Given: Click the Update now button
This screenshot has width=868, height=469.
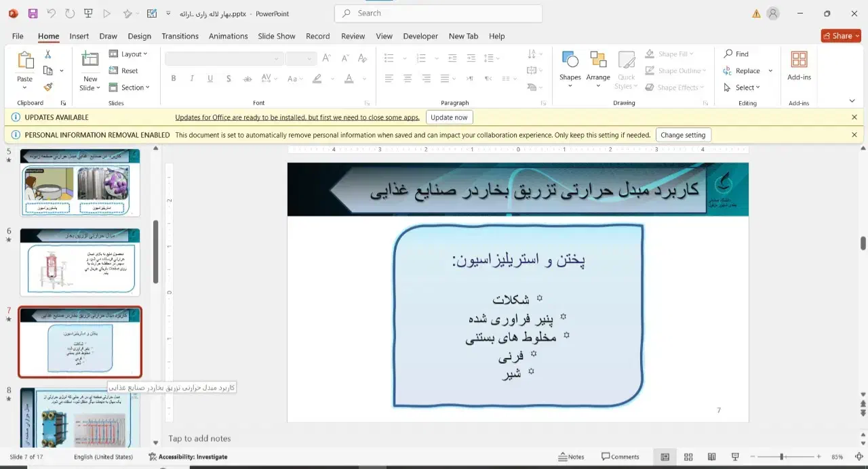Looking at the screenshot, I should pos(449,117).
